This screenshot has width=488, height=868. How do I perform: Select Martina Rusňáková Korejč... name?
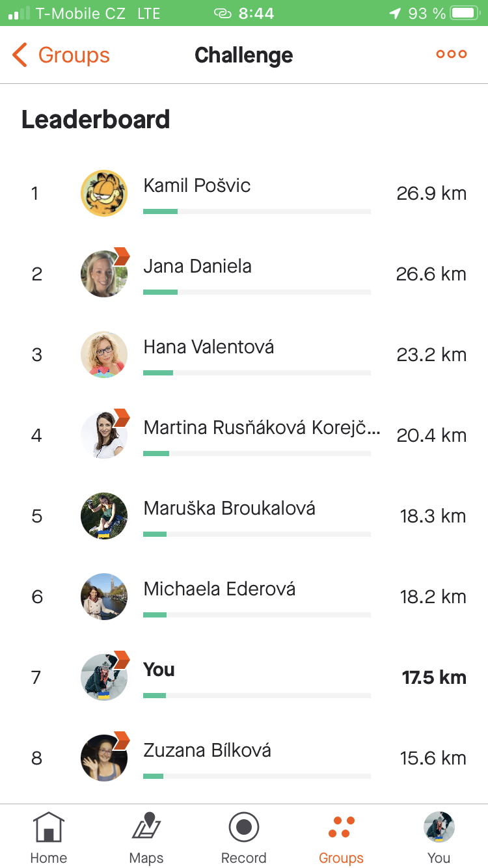click(262, 427)
